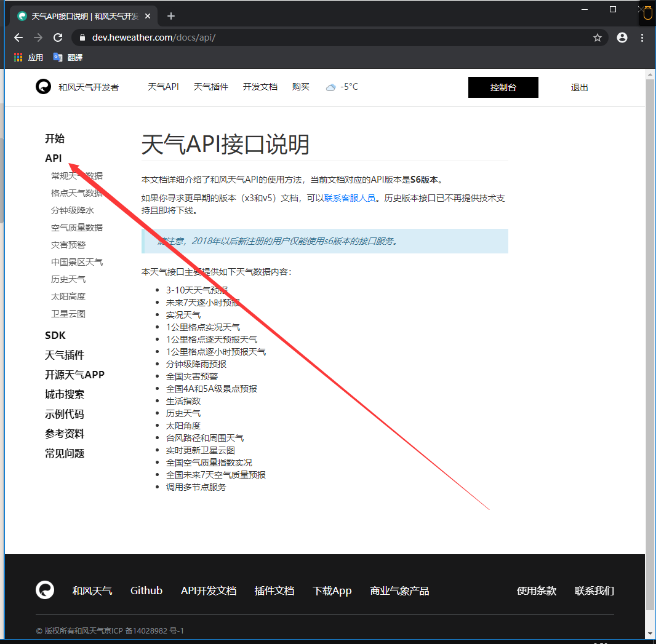Click 退出 to log out
The image size is (656, 644).
[579, 87]
